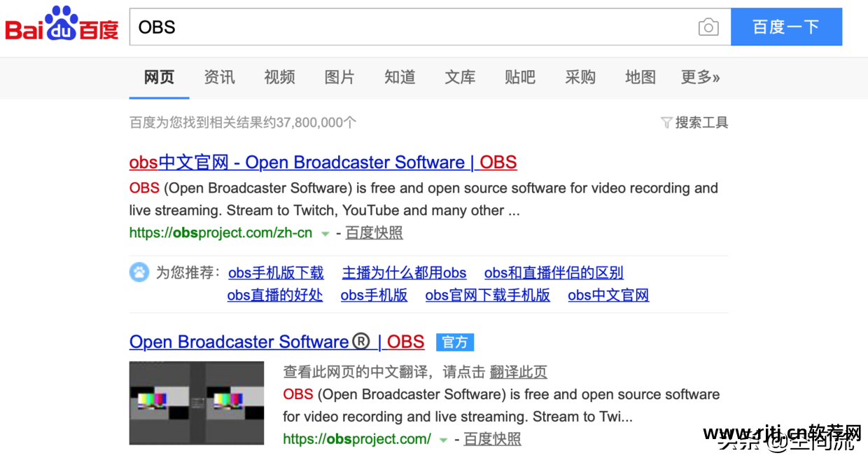Go to the 地图 tab
The width and height of the screenshot is (868, 465).
coord(640,77)
